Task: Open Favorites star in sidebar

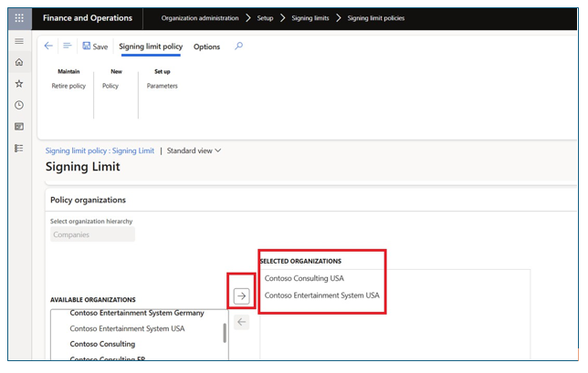Action: (19, 84)
